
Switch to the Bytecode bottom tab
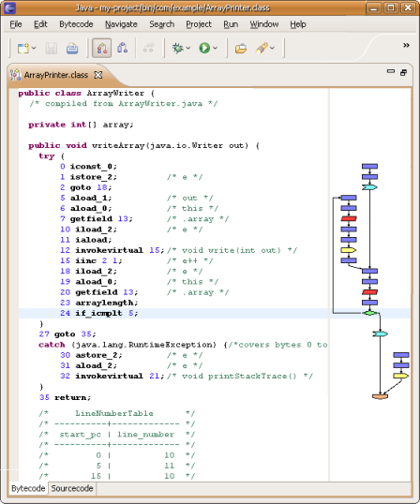[x=28, y=489]
